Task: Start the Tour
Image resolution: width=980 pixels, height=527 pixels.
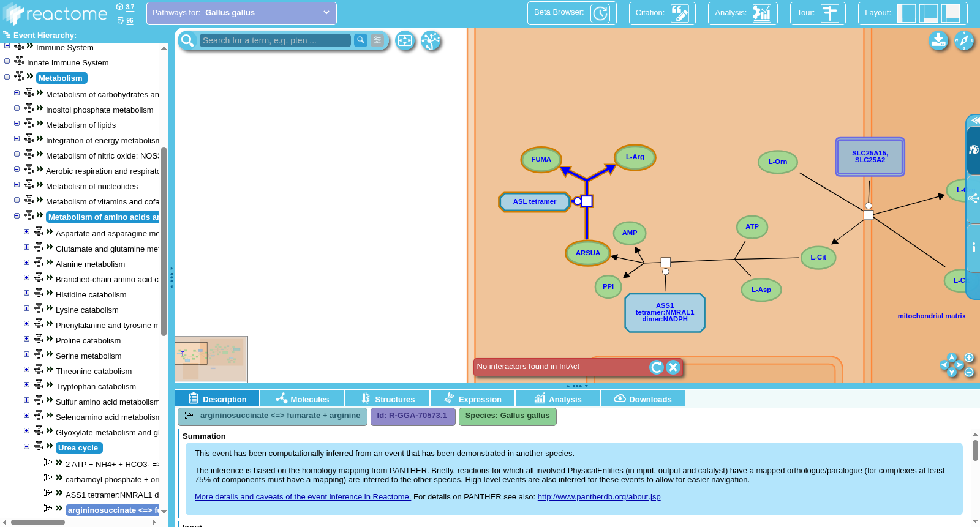Action: (829, 13)
